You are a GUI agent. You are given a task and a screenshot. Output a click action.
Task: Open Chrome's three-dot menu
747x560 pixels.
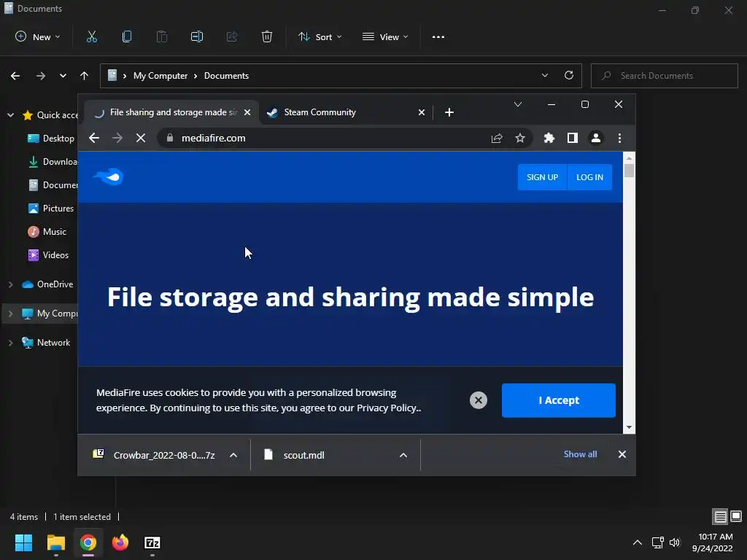click(619, 138)
